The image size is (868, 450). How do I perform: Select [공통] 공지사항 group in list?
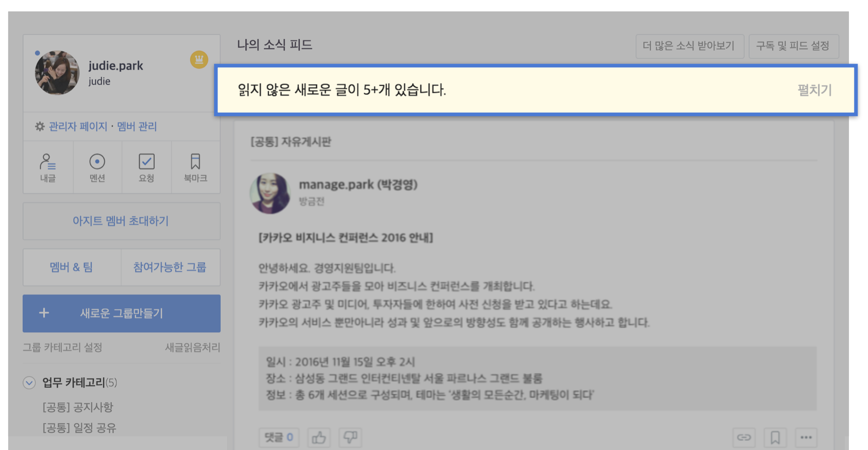(78, 407)
